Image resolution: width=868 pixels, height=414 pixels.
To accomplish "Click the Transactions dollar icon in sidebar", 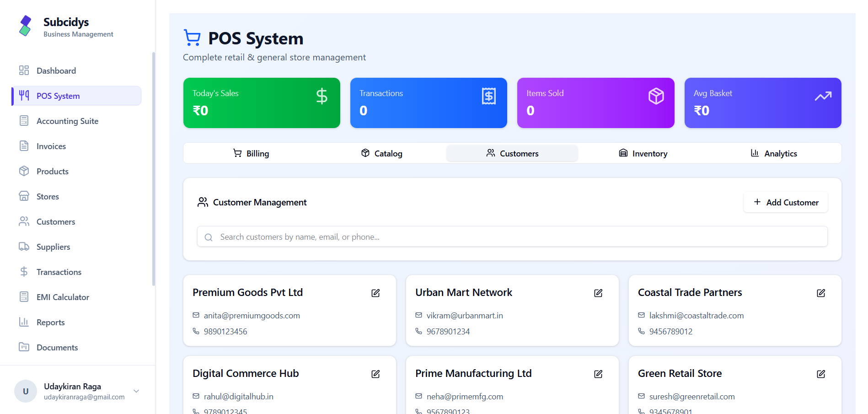I will coord(24,272).
